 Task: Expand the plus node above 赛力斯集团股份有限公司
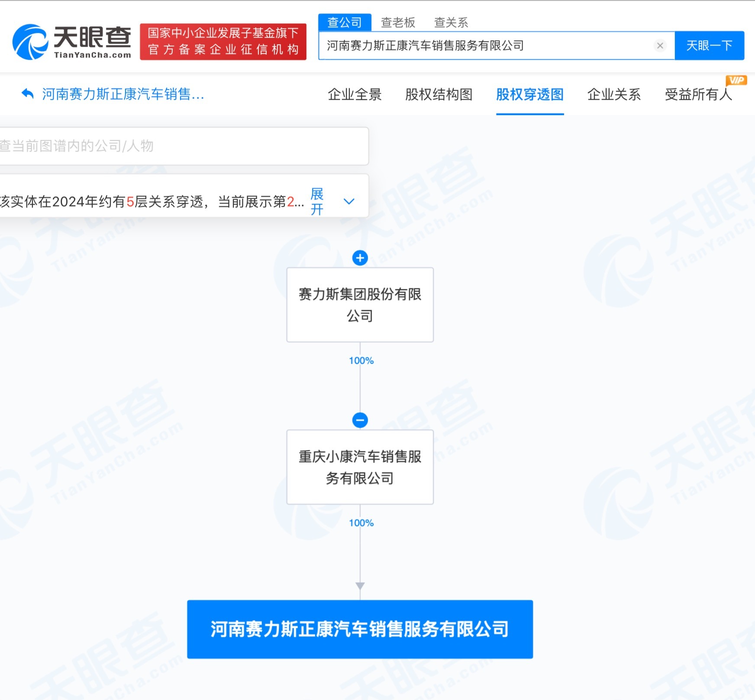360,257
